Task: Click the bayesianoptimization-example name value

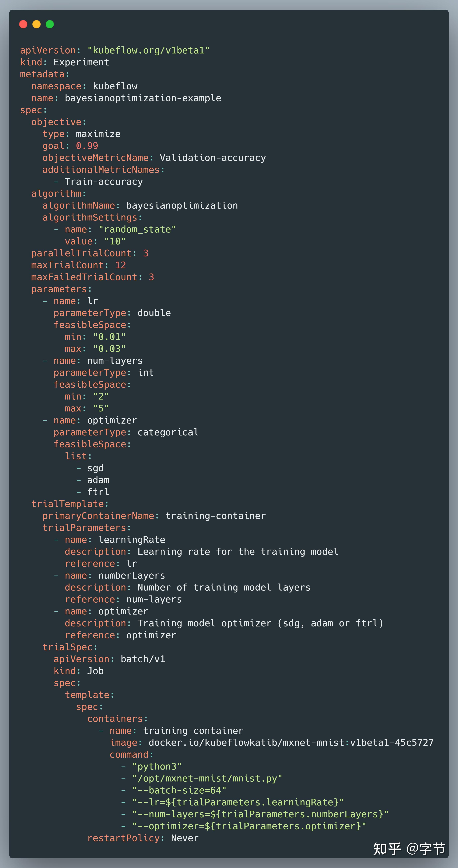Action: click(143, 98)
